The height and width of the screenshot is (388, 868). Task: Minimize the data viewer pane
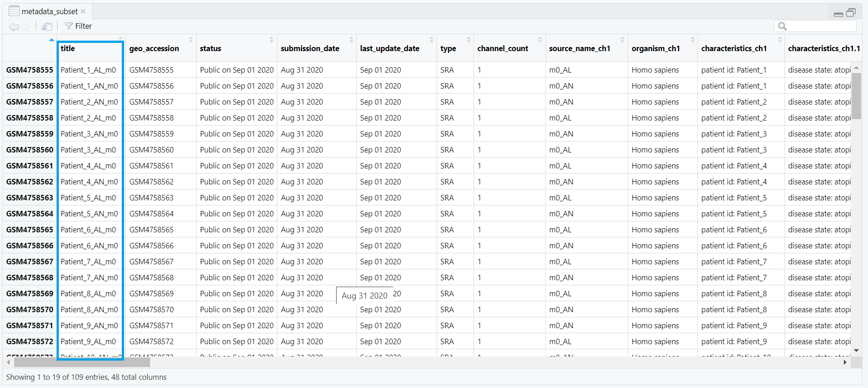pos(838,14)
